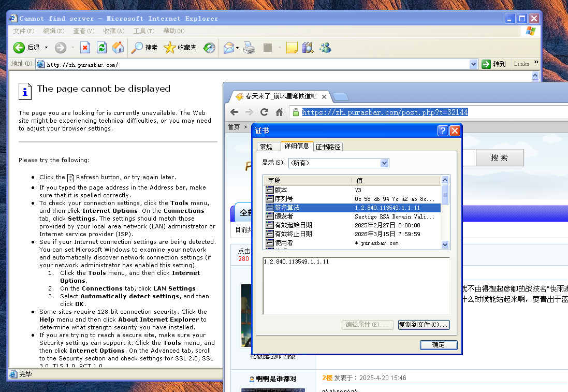Open the 编辑(E) menu
568x392 pixels.
click(54, 31)
